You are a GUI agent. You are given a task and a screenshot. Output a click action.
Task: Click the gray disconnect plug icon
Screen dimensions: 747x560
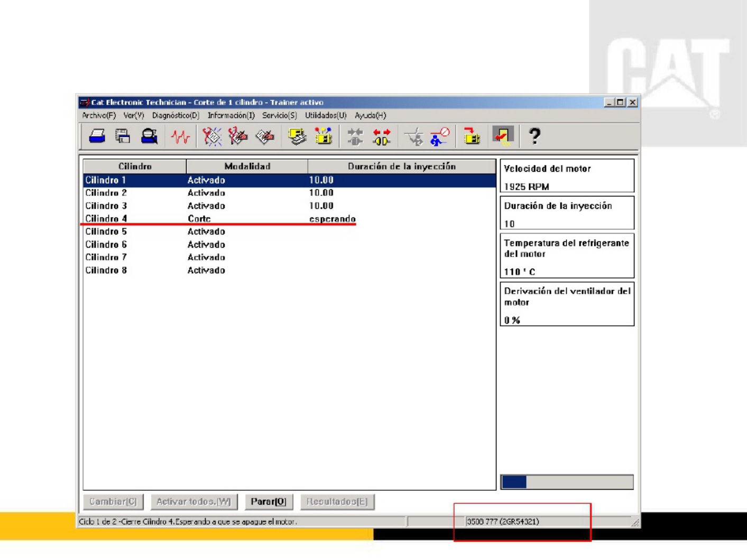(355, 137)
